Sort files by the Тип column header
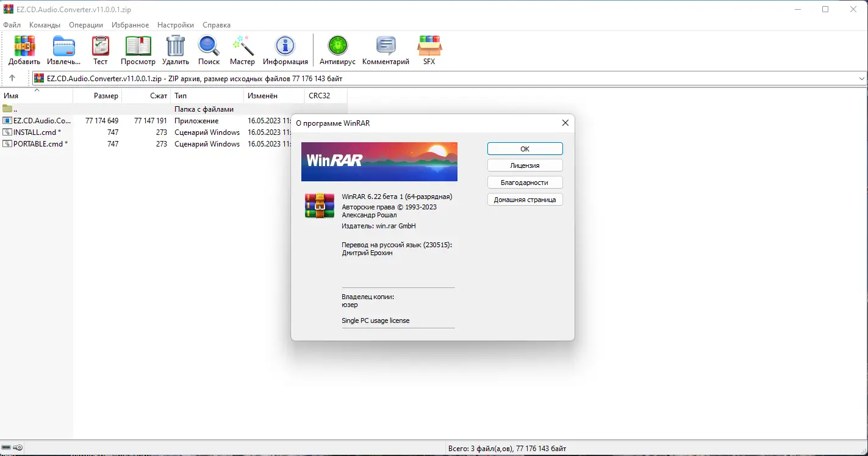This screenshot has width=868, height=456. (207, 96)
